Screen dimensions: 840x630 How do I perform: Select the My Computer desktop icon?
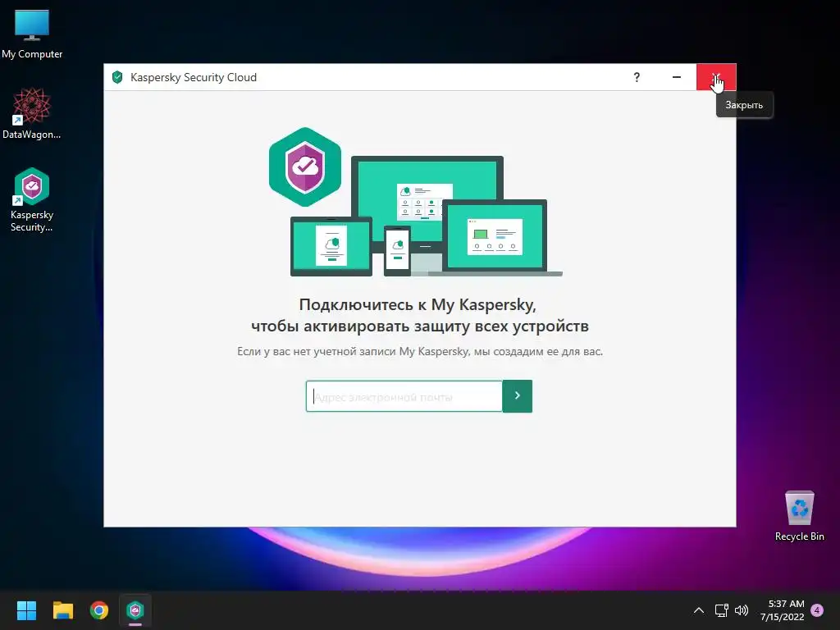pos(32,34)
